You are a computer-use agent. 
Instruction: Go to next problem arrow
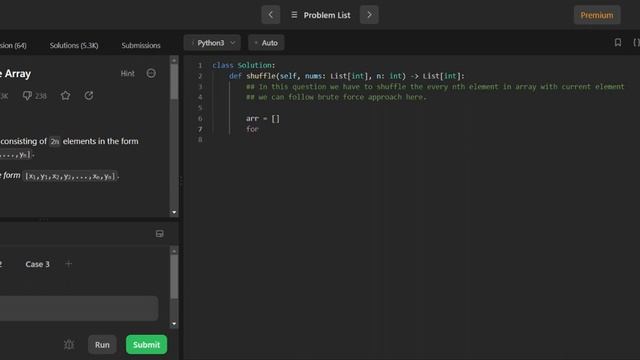[x=369, y=15]
